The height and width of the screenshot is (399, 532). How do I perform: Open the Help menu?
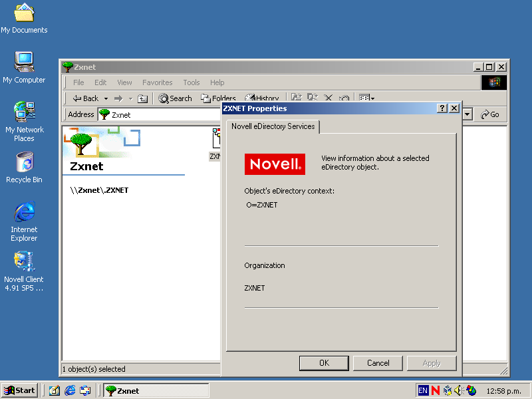click(x=217, y=82)
